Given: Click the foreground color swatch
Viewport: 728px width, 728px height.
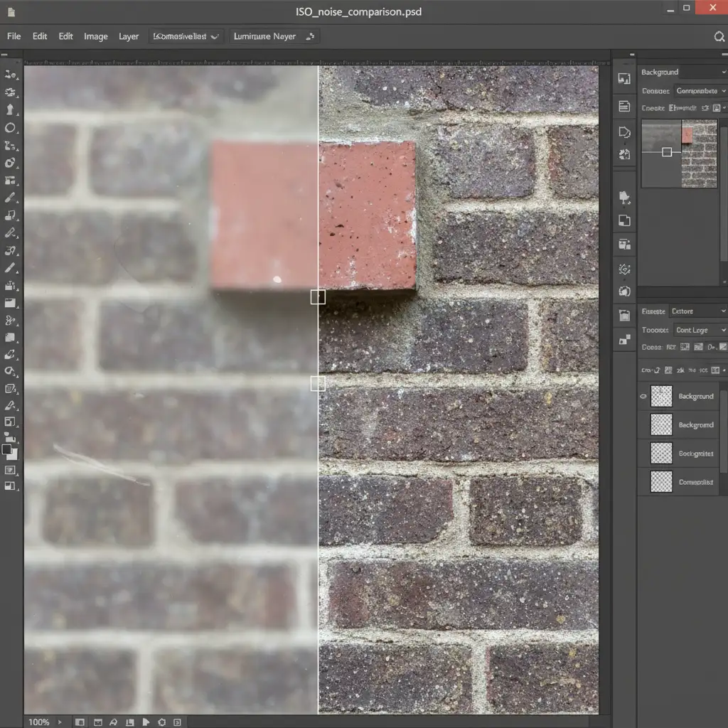Looking at the screenshot, I should (8, 449).
